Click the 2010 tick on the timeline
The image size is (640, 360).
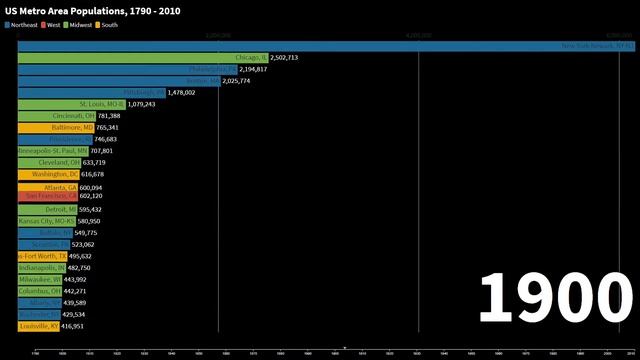(x=631, y=353)
